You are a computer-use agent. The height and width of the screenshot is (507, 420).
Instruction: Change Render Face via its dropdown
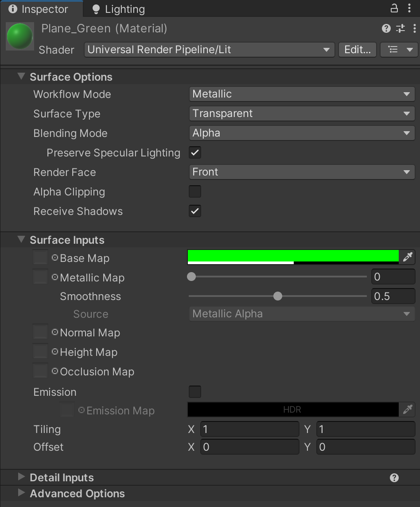tap(302, 172)
